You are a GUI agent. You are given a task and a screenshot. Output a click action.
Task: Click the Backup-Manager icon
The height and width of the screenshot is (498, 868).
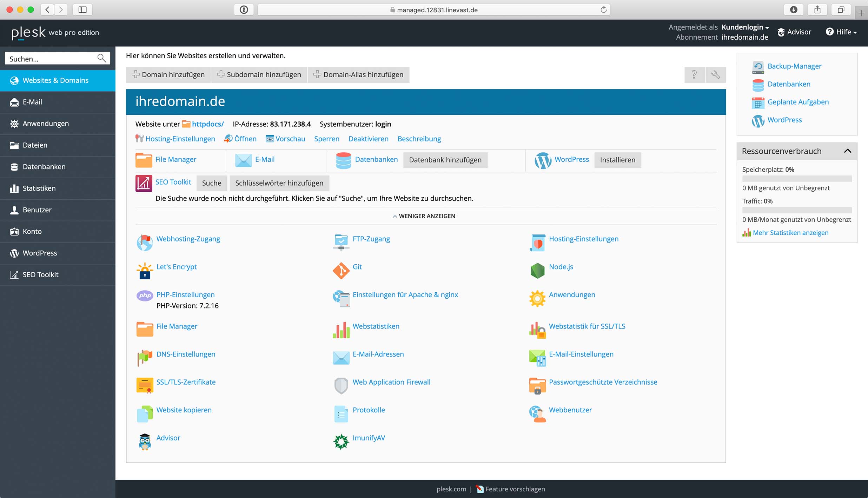point(758,67)
